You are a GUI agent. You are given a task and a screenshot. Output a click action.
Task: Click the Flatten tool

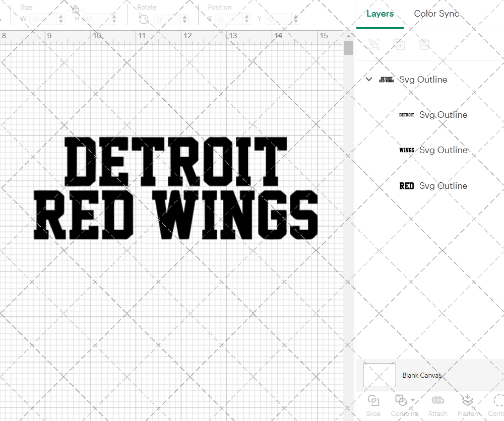468,405
